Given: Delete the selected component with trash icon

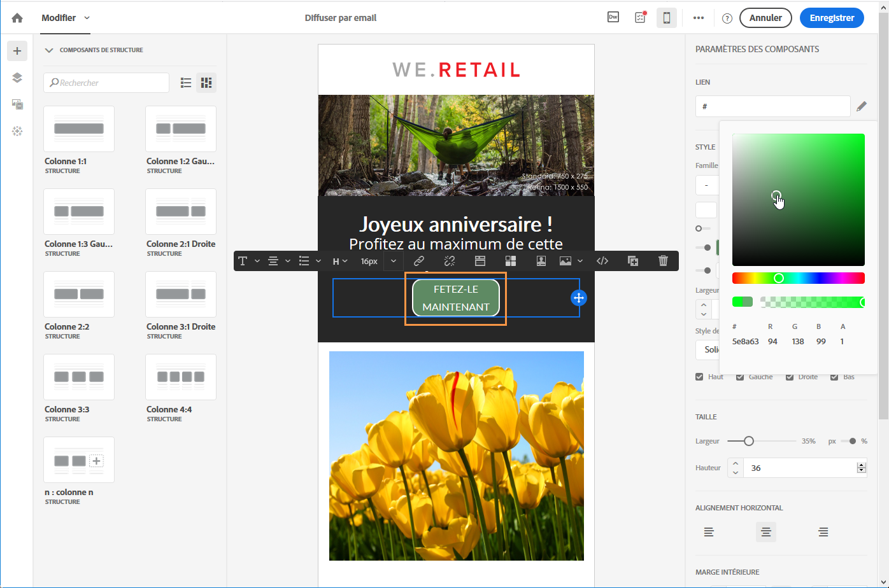Looking at the screenshot, I should [x=663, y=261].
